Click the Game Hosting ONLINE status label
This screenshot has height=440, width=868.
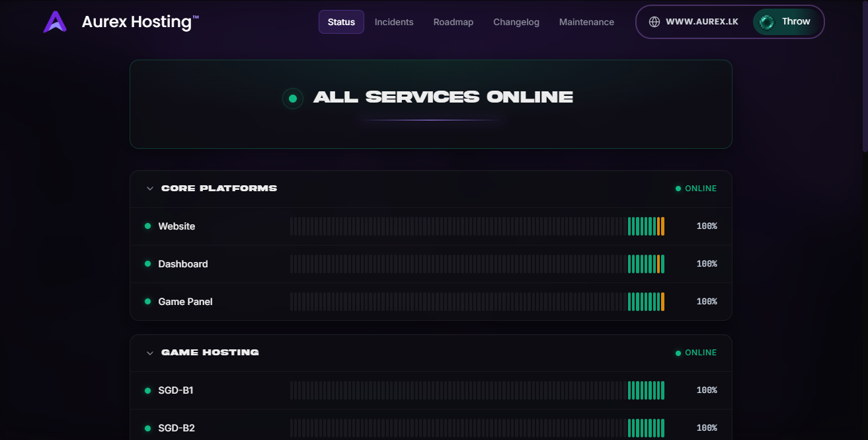point(696,353)
